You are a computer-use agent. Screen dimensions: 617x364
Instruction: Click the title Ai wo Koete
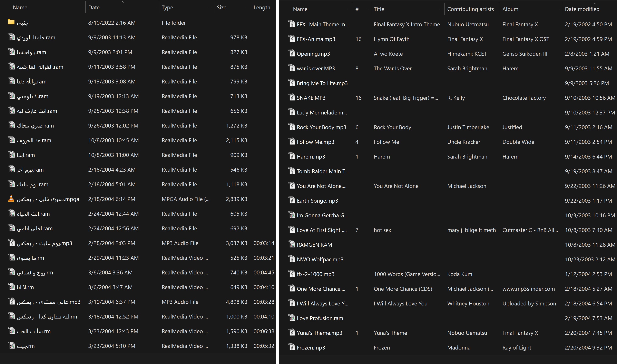coord(388,54)
